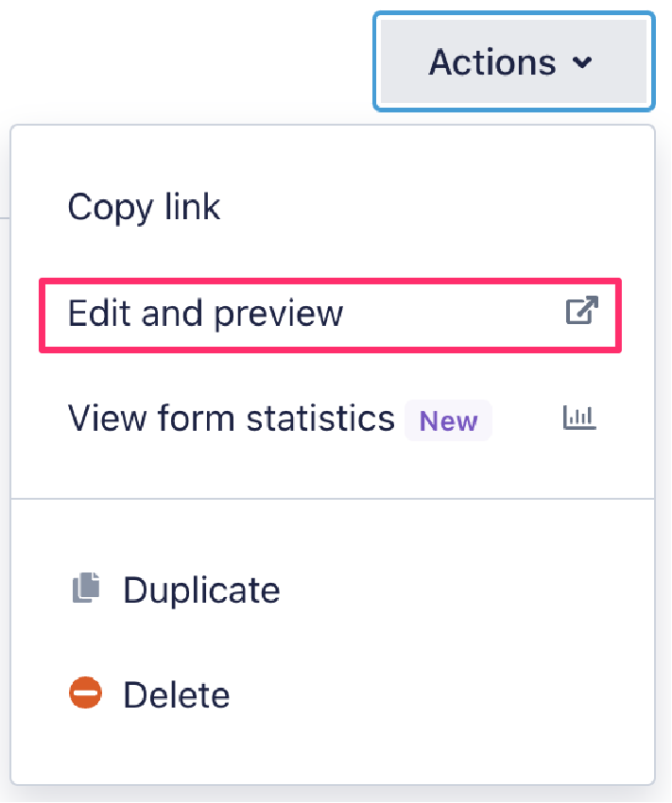Choose the Edit and preview option
This screenshot has height=803, width=672.
[x=206, y=313]
